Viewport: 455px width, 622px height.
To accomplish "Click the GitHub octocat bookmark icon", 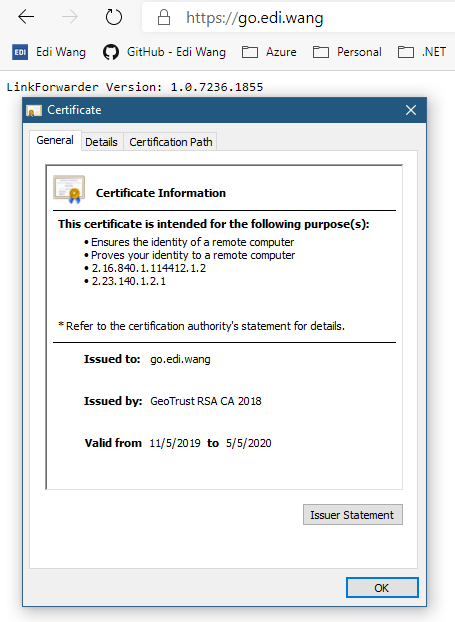I will [x=111, y=52].
